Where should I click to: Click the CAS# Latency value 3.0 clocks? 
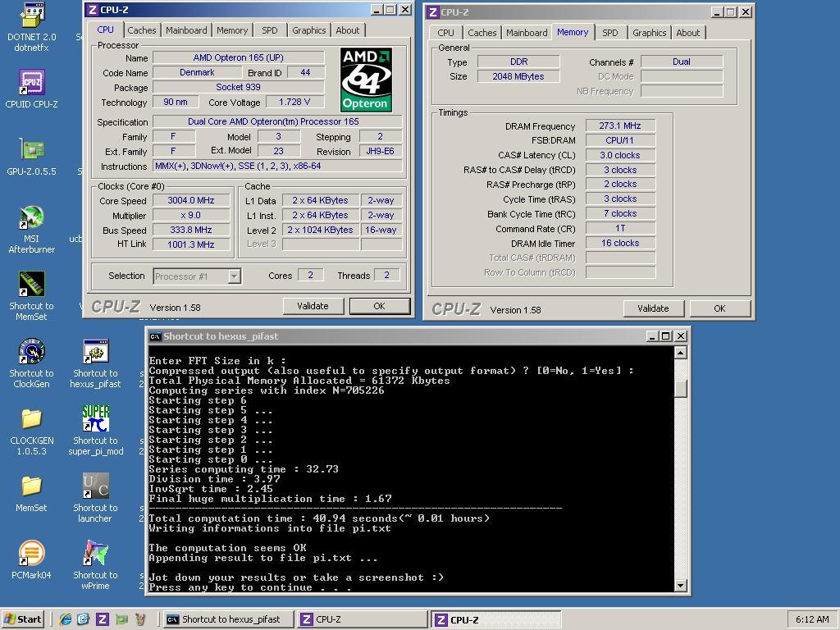[620, 155]
